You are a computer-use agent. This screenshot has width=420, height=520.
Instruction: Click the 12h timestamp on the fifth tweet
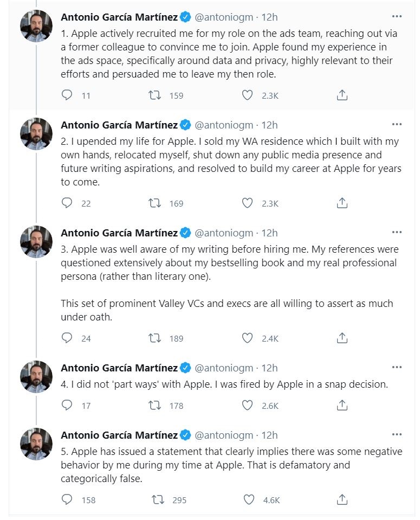coord(269,435)
